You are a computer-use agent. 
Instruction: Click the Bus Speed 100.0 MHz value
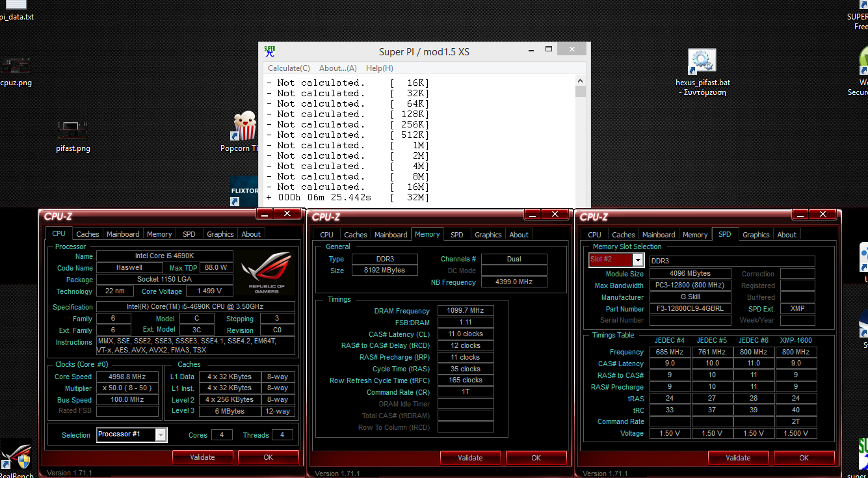(x=127, y=400)
